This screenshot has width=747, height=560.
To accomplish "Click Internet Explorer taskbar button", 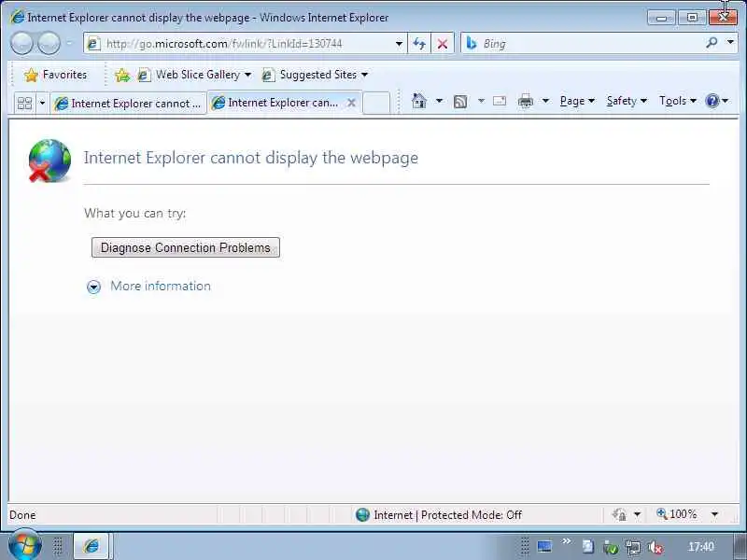I will point(92,546).
